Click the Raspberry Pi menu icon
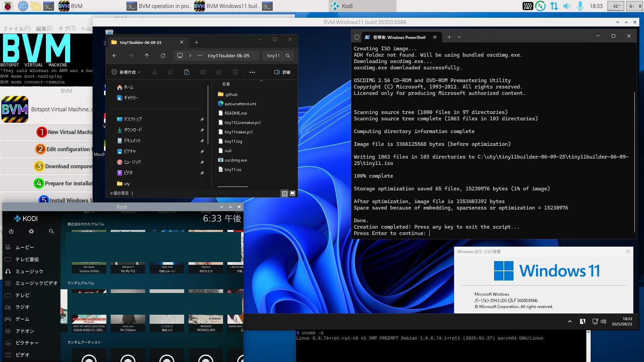The image size is (644, 362). [x=8, y=6]
